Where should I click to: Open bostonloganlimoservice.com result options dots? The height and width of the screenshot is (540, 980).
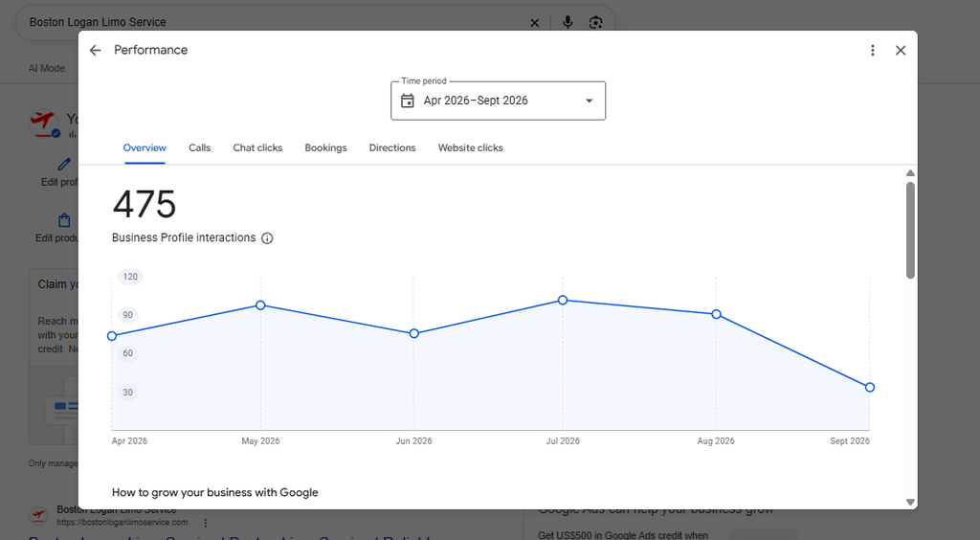point(205,523)
